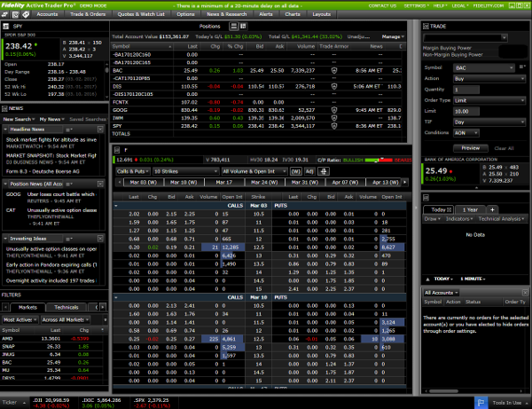Click the transfer arrows toolbar icon
Screen dimensions: 532x409
pos(5,14)
